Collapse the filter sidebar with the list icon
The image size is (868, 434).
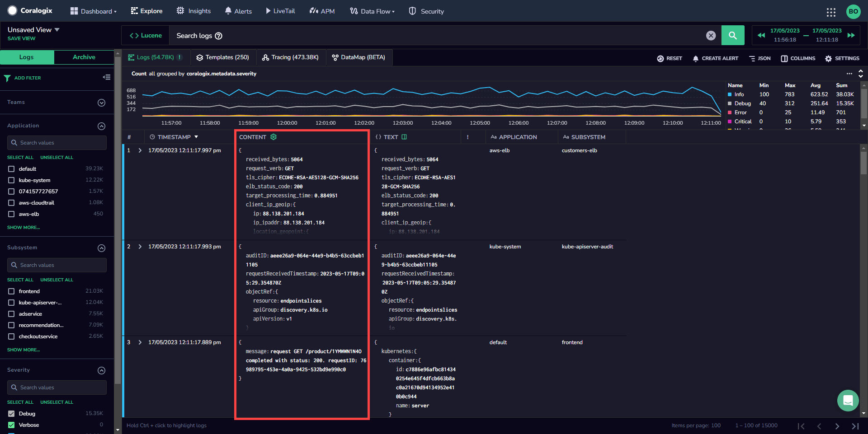(107, 77)
